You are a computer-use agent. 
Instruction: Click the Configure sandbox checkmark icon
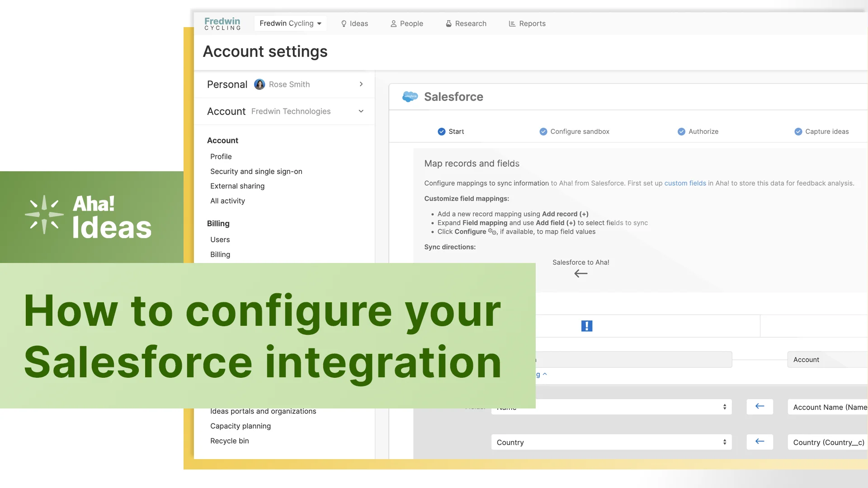(542, 131)
